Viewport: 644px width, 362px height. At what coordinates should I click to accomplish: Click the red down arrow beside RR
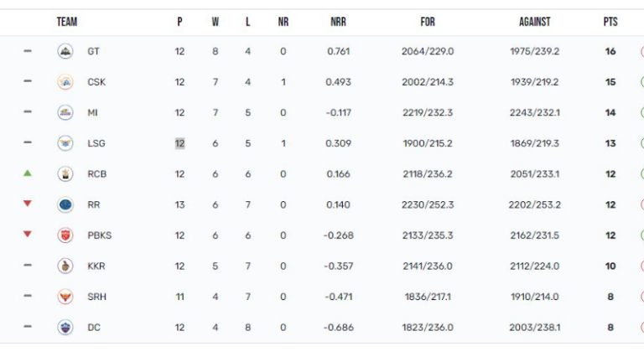28,204
